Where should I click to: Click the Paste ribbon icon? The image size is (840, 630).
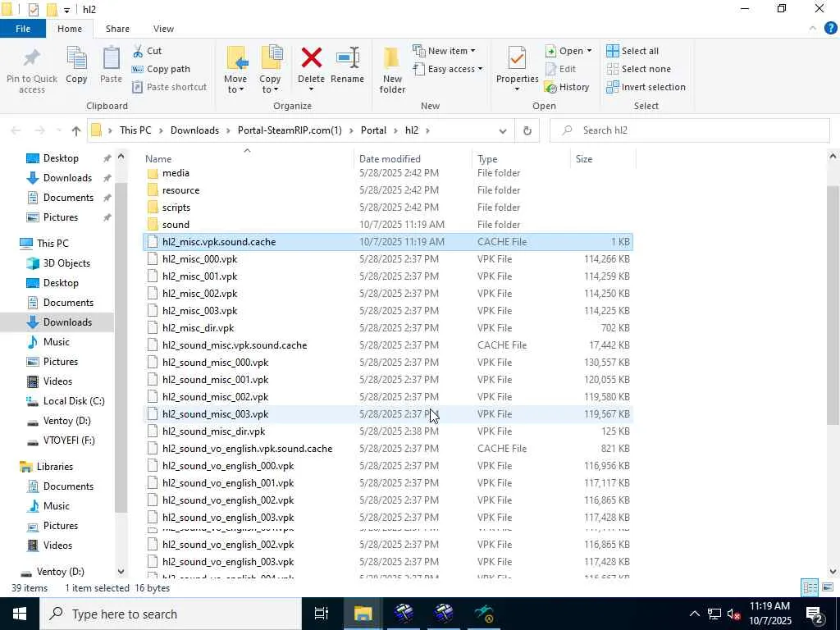[x=111, y=65]
